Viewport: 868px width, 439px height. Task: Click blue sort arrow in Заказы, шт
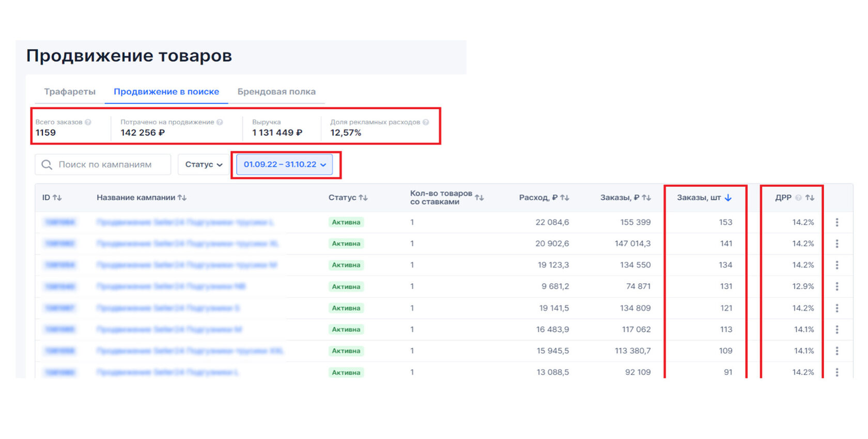728,198
